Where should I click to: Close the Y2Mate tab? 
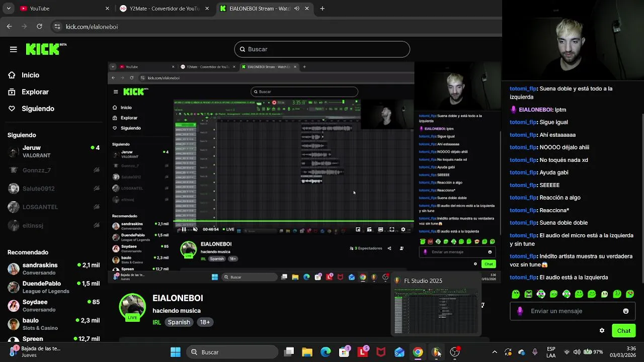[x=207, y=9]
